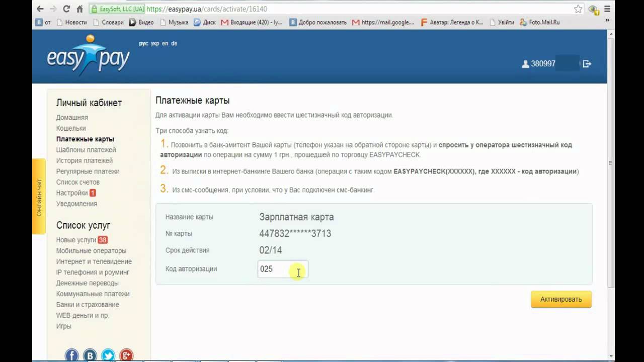The width and height of the screenshot is (644, 362).
Task: Open the Добро пожаловать VK bookmark
Action: coord(318,22)
